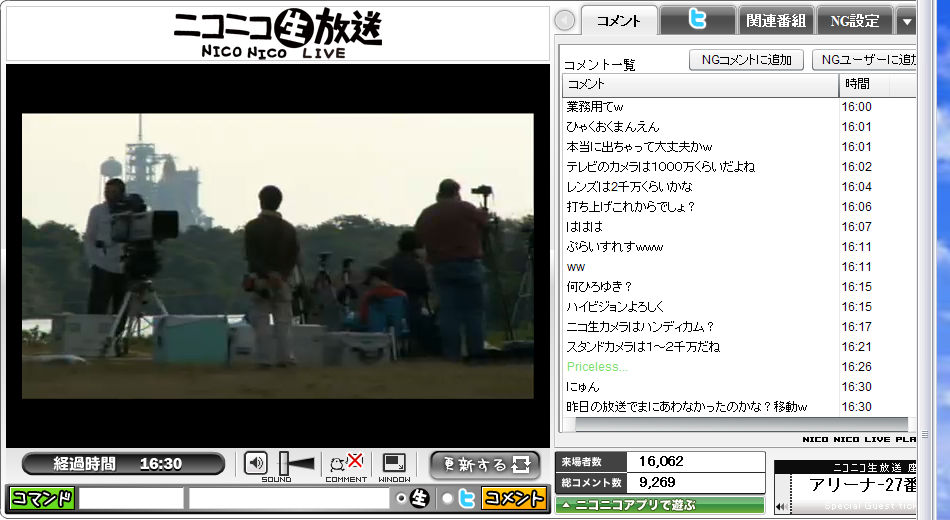Open the Twitter bird tab
950x520 pixels.
[697, 21]
